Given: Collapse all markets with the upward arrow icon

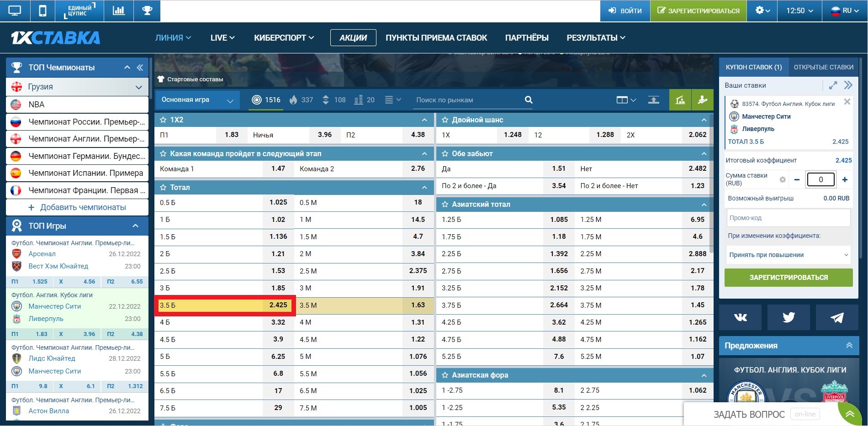Looking at the screenshot, I should click(654, 100).
